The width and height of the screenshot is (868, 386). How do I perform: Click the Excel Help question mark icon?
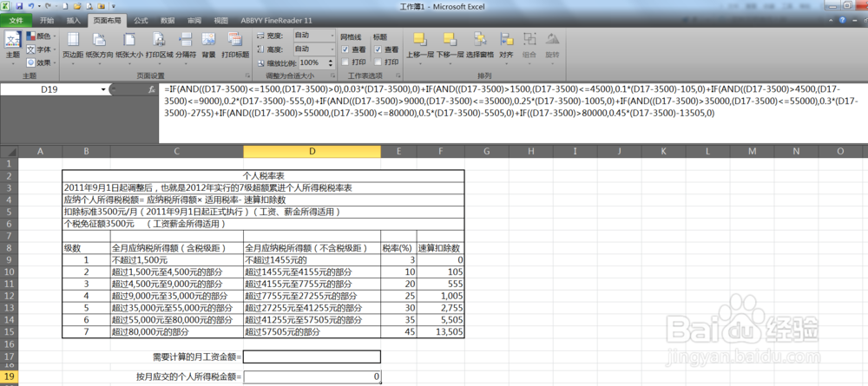point(843,21)
